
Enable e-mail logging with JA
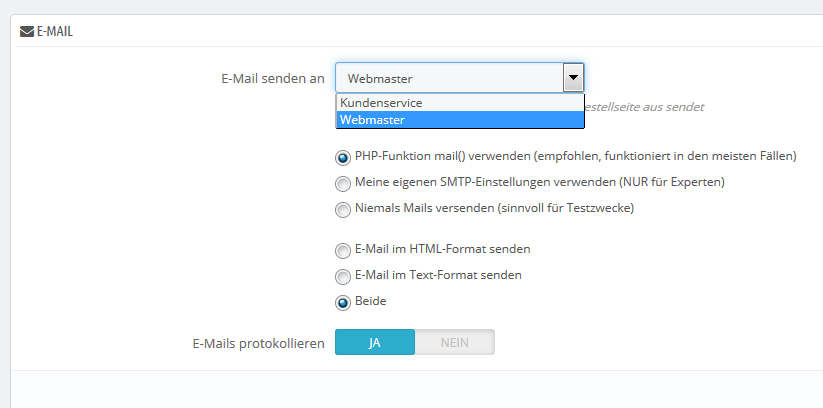tap(374, 343)
